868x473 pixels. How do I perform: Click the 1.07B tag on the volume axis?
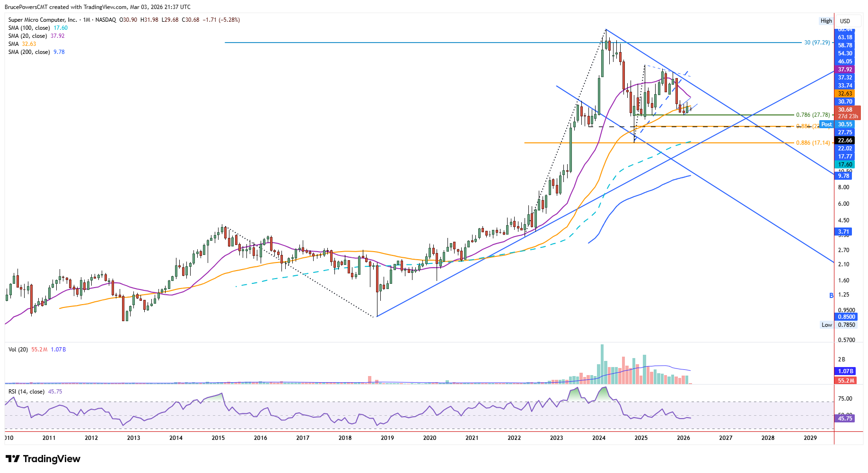pos(845,371)
